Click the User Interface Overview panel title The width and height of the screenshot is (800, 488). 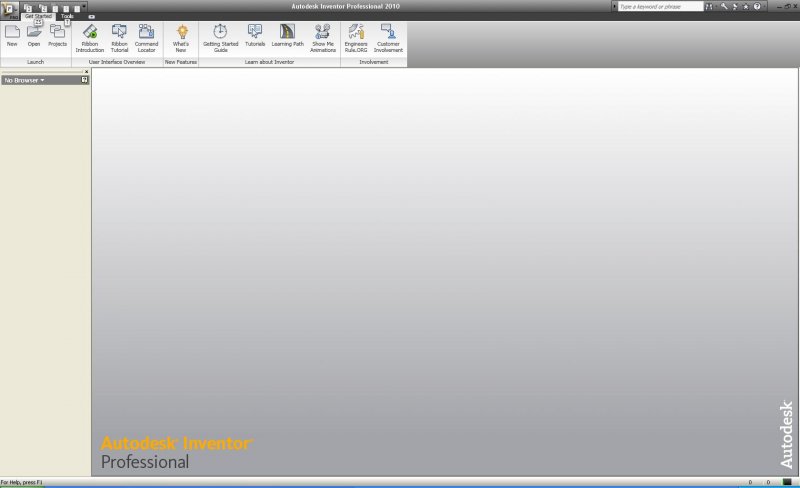click(117, 62)
